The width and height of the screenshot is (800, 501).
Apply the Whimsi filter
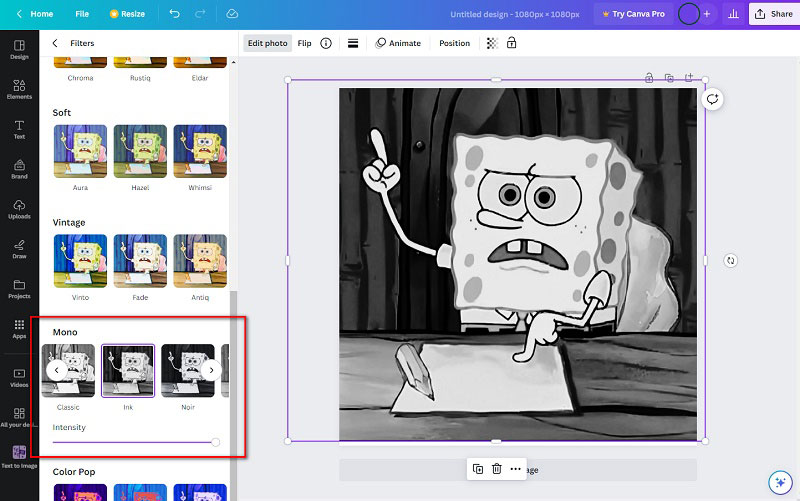(200, 152)
